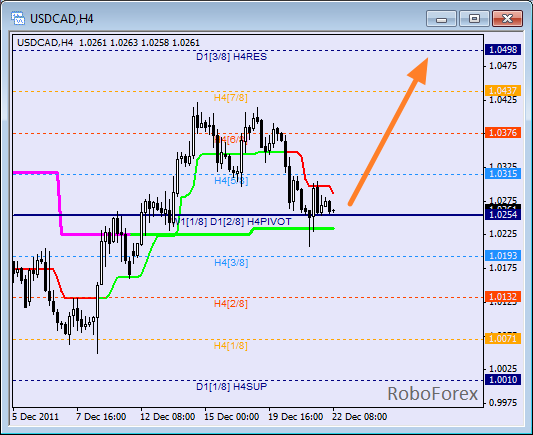Select the H4[5/8] level label
This screenshot has height=435, width=533.
[231, 180]
